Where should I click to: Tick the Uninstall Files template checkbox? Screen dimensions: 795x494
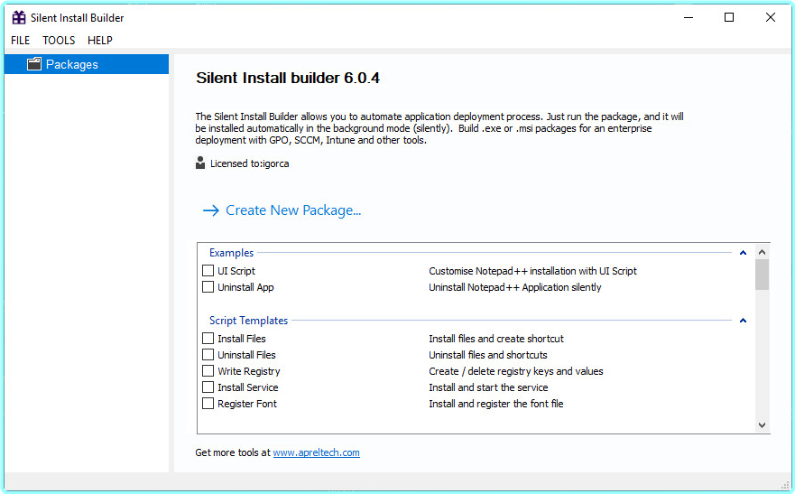coord(208,354)
